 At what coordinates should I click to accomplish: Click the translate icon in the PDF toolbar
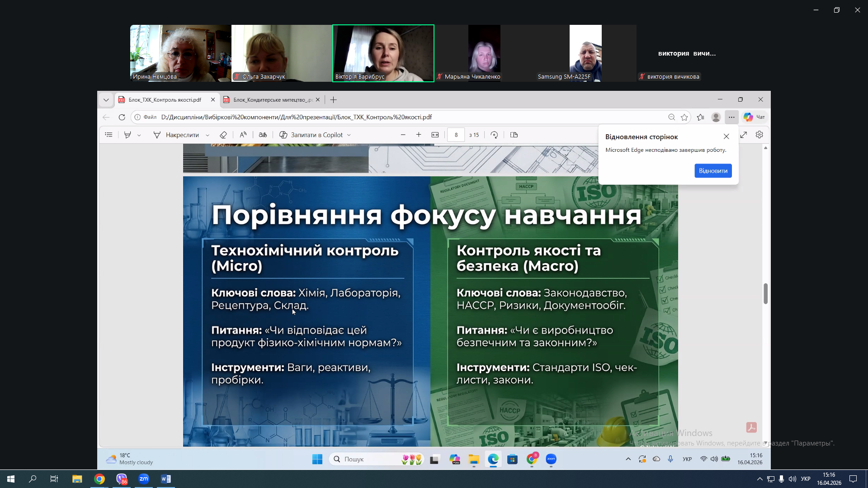[263, 135]
